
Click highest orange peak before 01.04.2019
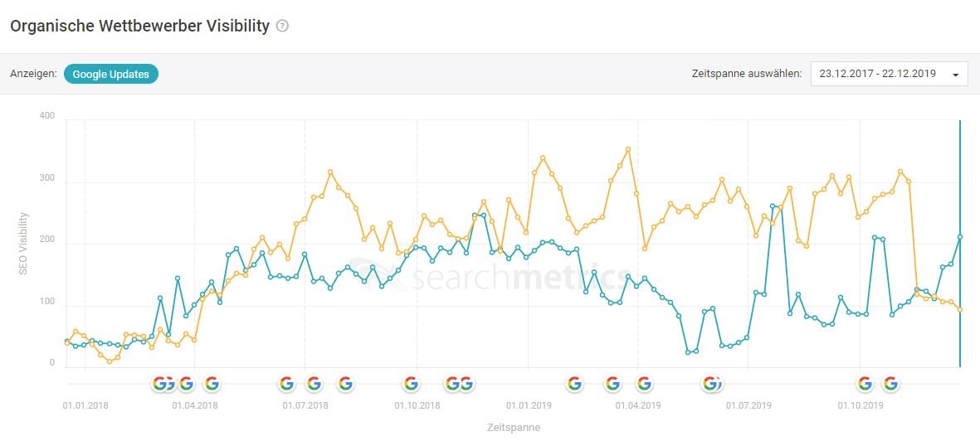click(x=628, y=149)
